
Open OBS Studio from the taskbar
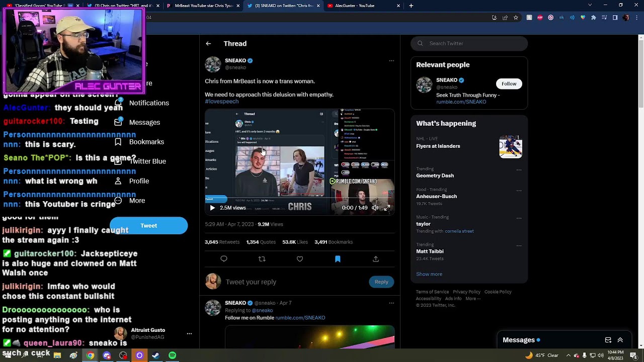pos(123,355)
